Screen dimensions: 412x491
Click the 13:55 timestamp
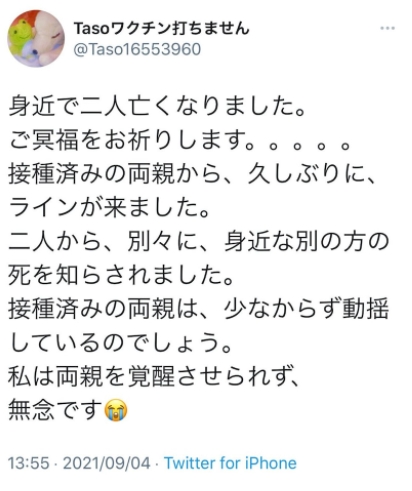29,463
